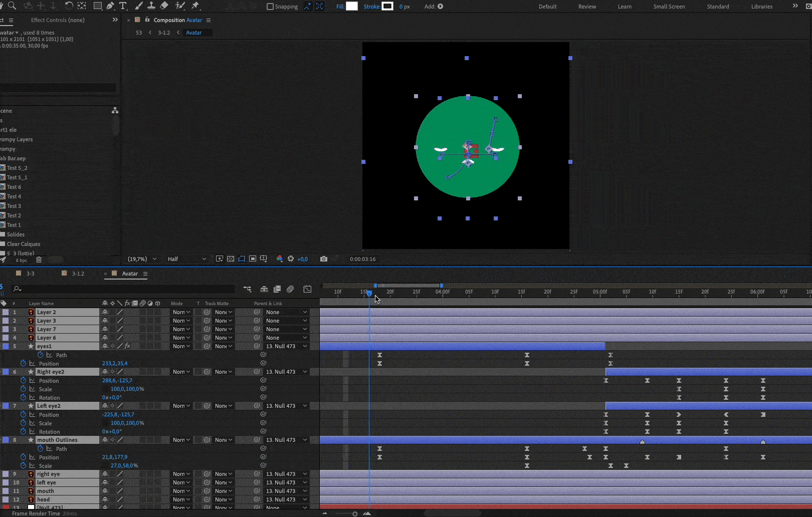
Task: Click the 3-1.2 breadcrumb in composition navigator
Action: pyautogui.click(x=164, y=33)
